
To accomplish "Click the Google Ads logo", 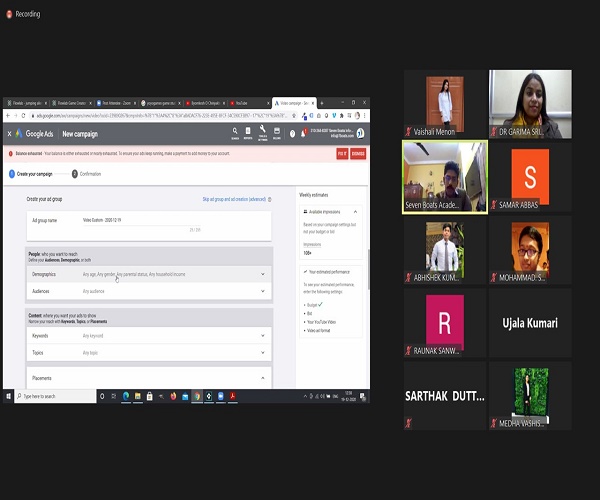I will [35, 134].
